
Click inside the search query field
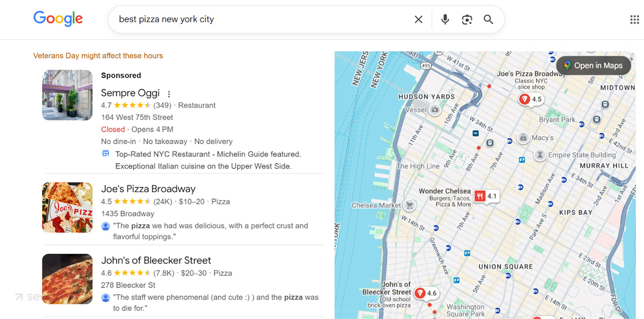click(263, 19)
